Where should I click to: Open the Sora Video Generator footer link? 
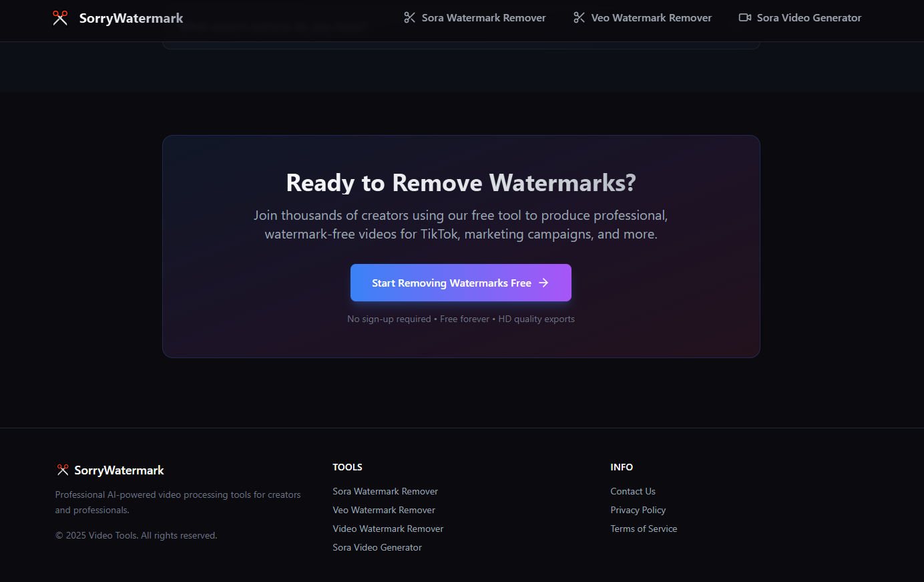[377, 547]
